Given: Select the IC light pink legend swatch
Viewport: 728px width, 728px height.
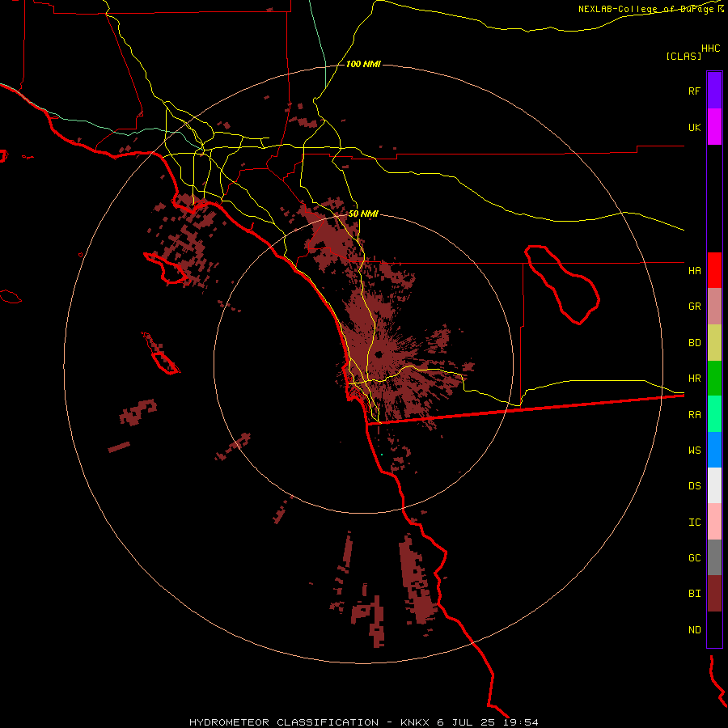Looking at the screenshot, I should [x=714, y=522].
